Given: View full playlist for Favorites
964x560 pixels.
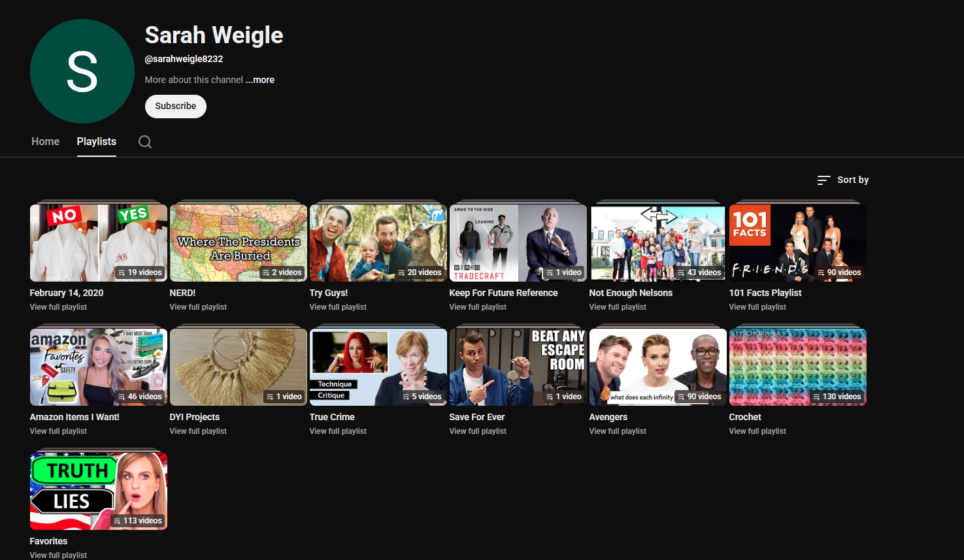Looking at the screenshot, I should tap(58, 555).
